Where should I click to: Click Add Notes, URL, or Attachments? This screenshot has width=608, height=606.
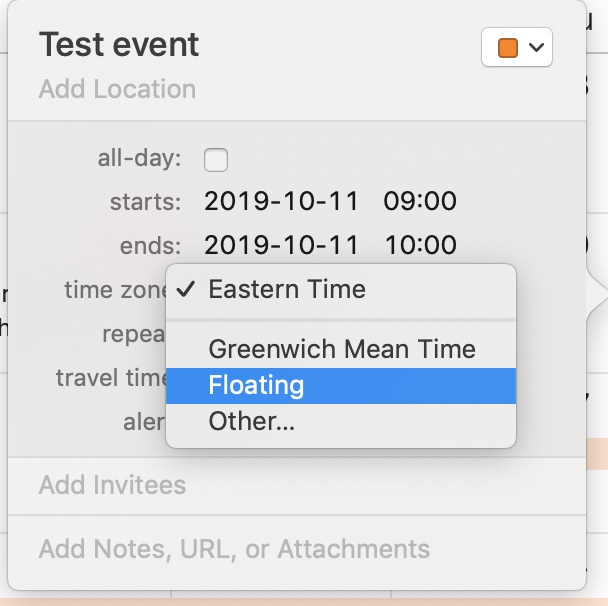click(234, 549)
